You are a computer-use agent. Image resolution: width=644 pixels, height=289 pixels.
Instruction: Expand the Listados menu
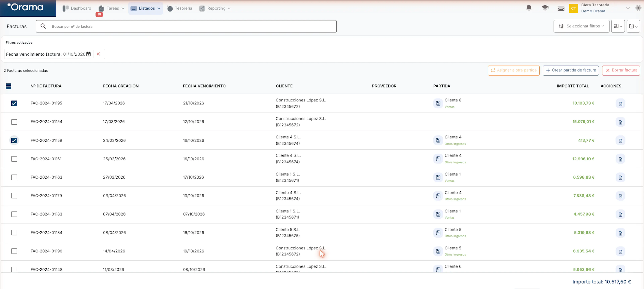point(146,8)
